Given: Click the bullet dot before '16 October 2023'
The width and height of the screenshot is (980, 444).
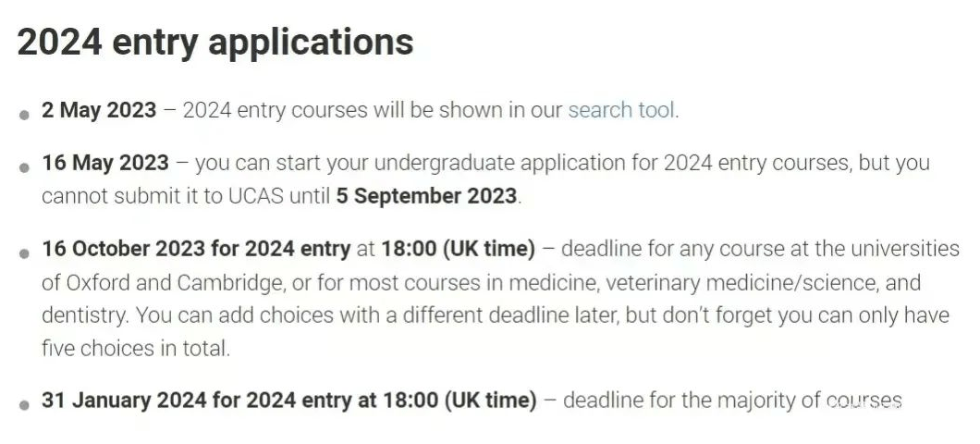Looking at the screenshot, I should [24, 253].
